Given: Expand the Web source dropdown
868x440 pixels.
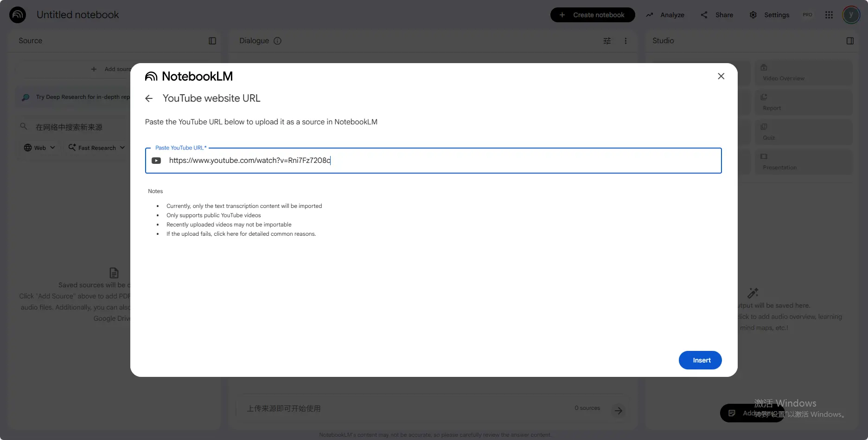Looking at the screenshot, I should coord(39,148).
